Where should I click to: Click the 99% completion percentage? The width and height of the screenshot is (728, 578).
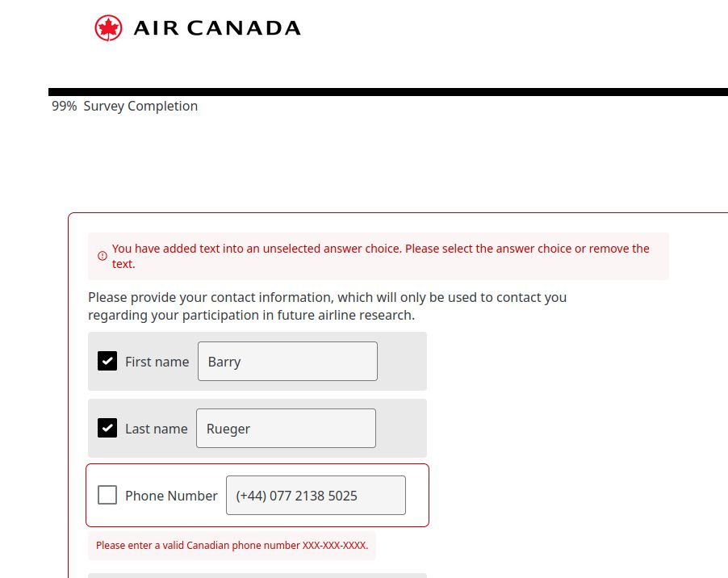64,106
